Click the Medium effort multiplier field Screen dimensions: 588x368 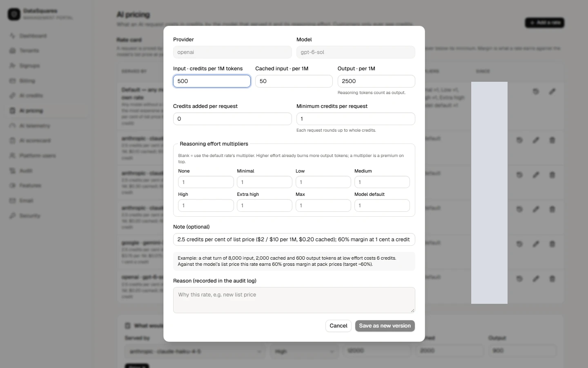pos(382,182)
